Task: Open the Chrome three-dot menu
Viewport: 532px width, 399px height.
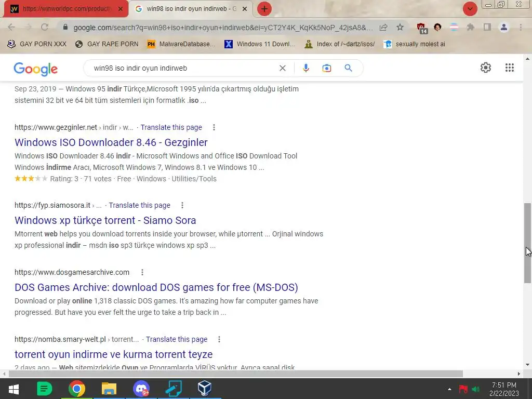Action: click(521, 27)
